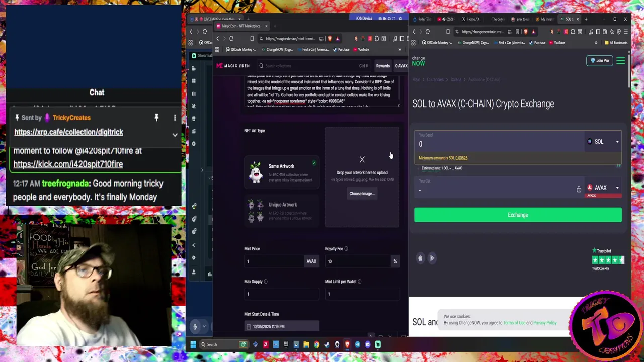This screenshot has width=644, height=362.
Task: Select Unique Artwork art type
Action: click(281, 210)
